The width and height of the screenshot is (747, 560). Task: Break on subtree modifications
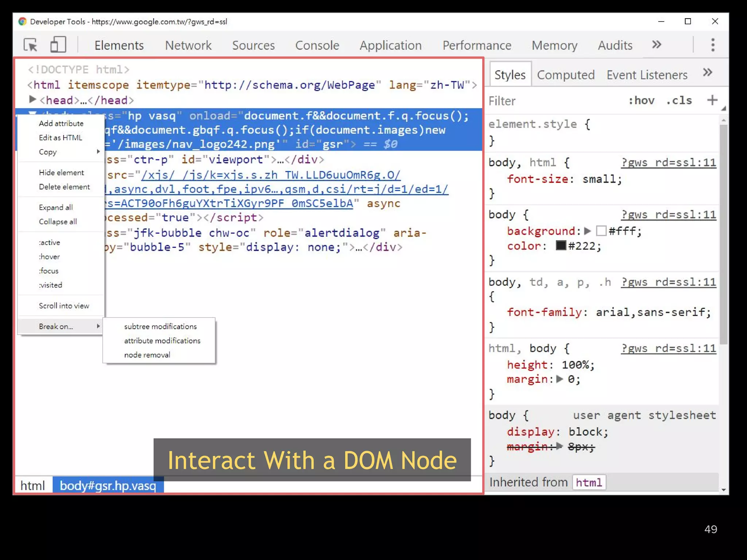click(159, 326)
